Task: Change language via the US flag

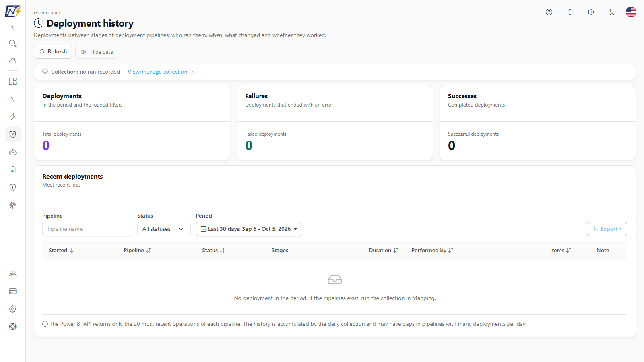Action: tap(631, 12)
